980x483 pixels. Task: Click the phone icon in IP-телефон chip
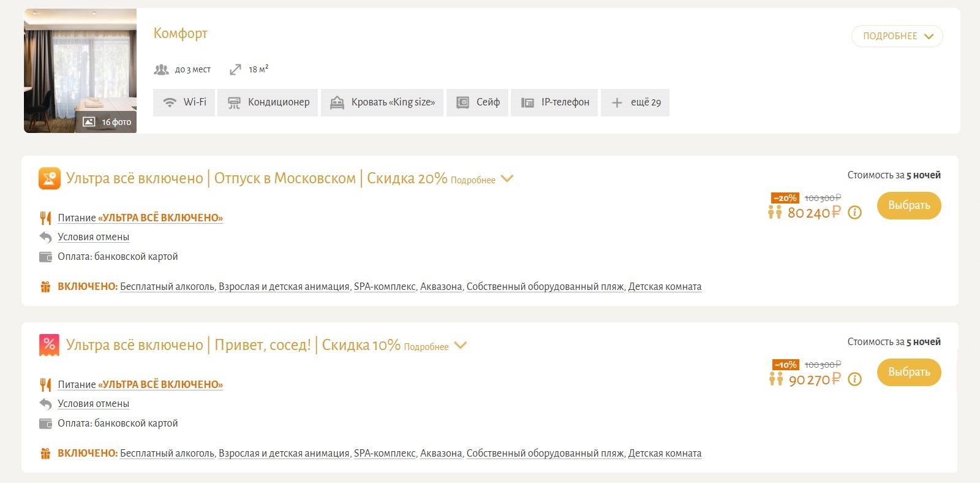[x=527, y=103]
